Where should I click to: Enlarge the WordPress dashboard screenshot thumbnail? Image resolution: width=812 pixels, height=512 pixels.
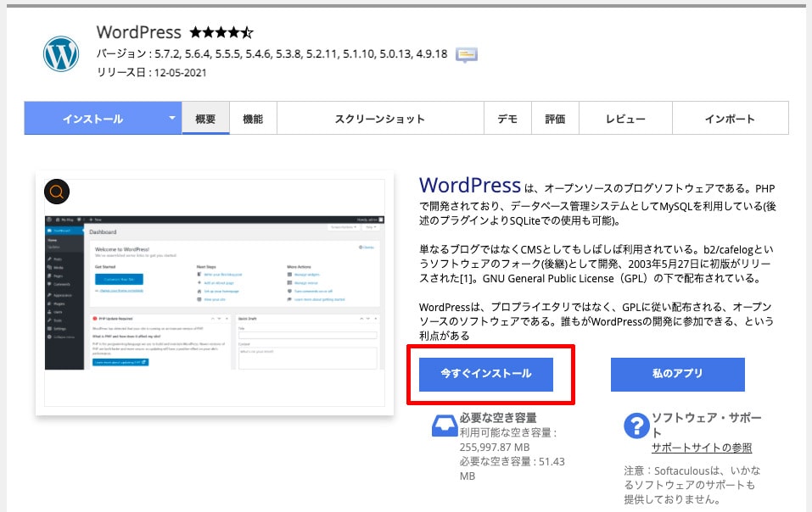pos(215,297)
